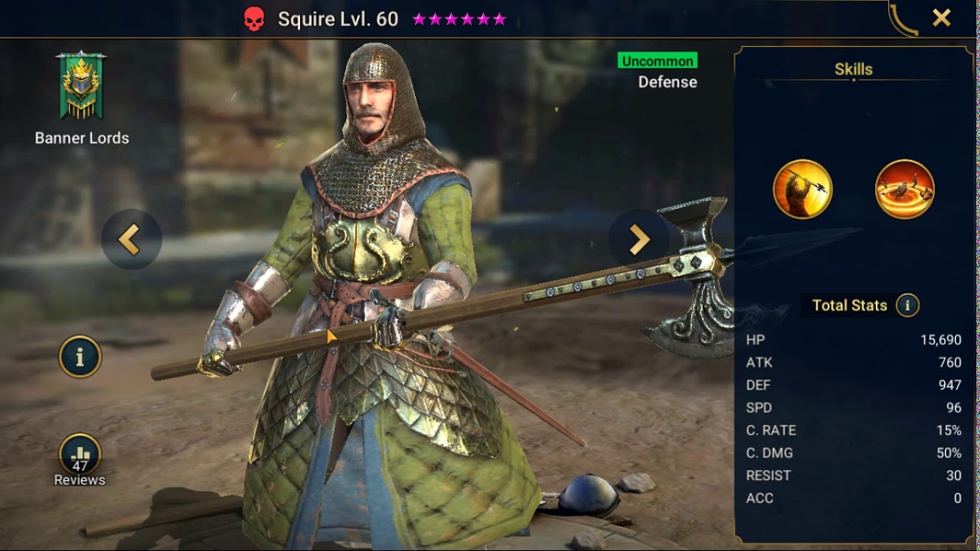This screenshot has width=980, height=551.
Task: Select the Skills panel heading
Action: coord(854,69)
